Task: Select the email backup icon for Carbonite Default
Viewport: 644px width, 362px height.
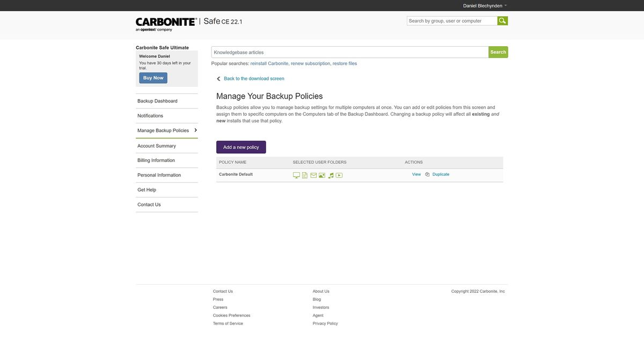Action: pyautogui.click(x=313, y=175)
